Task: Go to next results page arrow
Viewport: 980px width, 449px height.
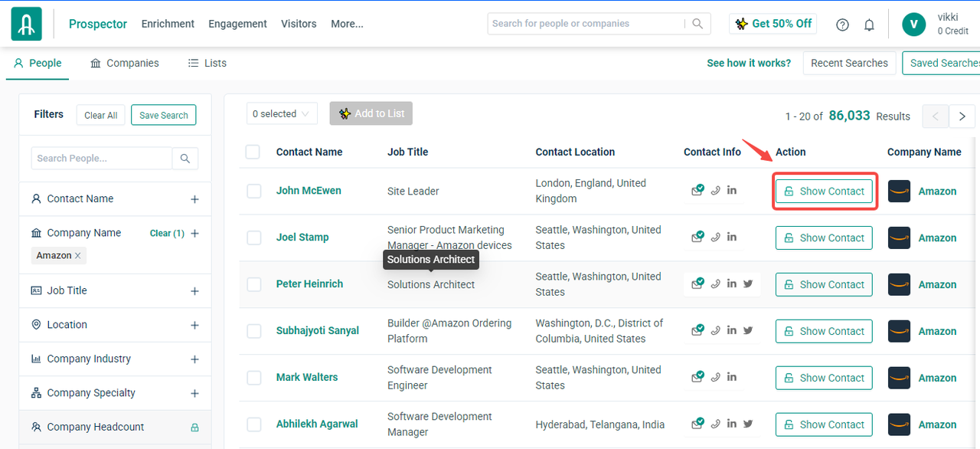Action: [962, 116]
